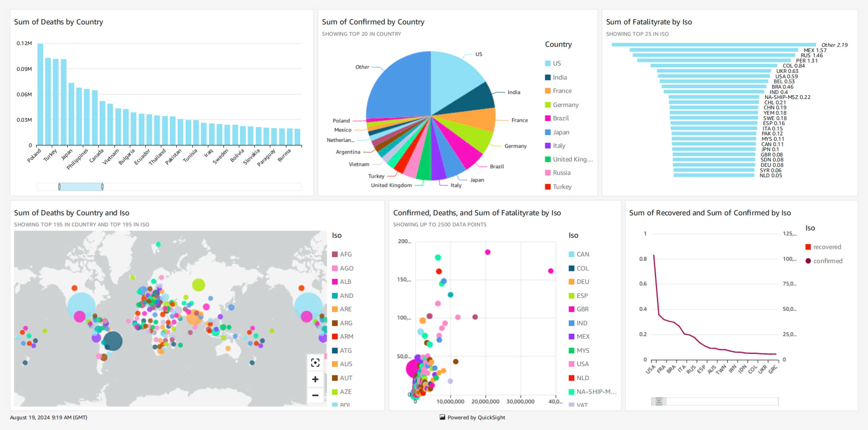Select ALB in the map Iso legend

click(x=342, y=282)
